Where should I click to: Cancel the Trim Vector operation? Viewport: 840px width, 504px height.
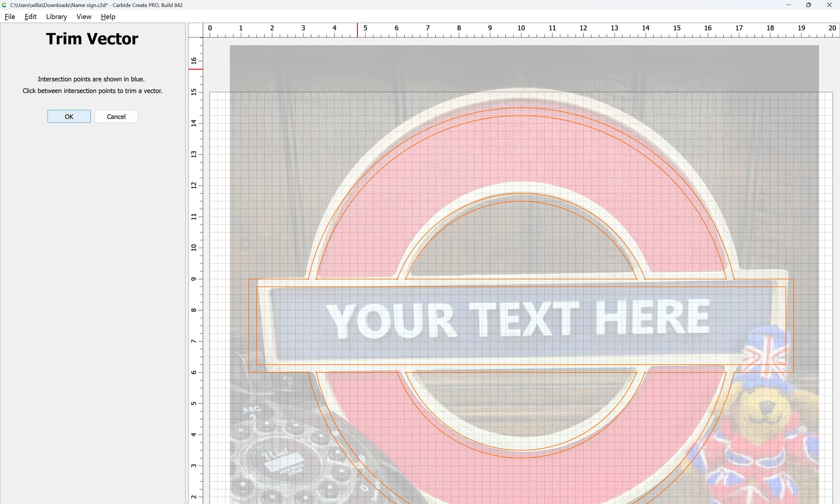coord(116,116)
